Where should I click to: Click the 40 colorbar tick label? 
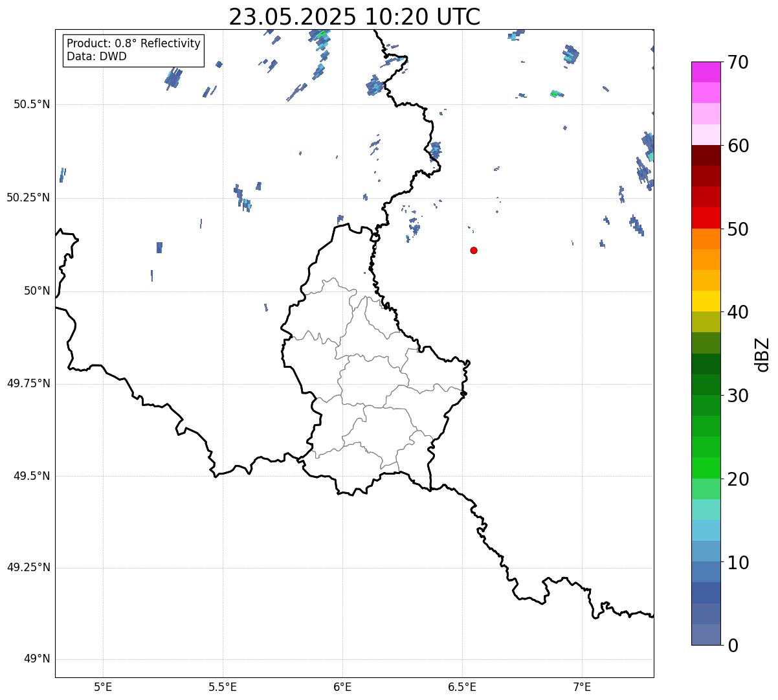point(738,312)
